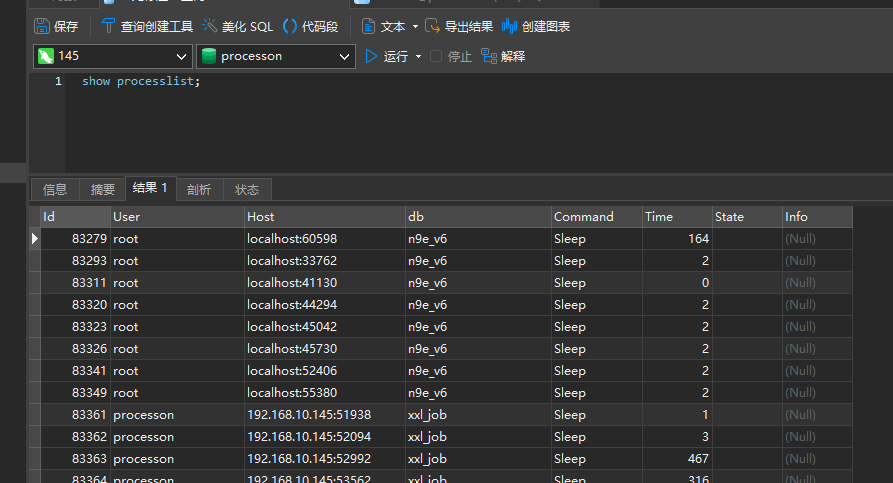Select the cell 'localhost:55380'
This screenshot has height=483, width=893.
point(325,393)
